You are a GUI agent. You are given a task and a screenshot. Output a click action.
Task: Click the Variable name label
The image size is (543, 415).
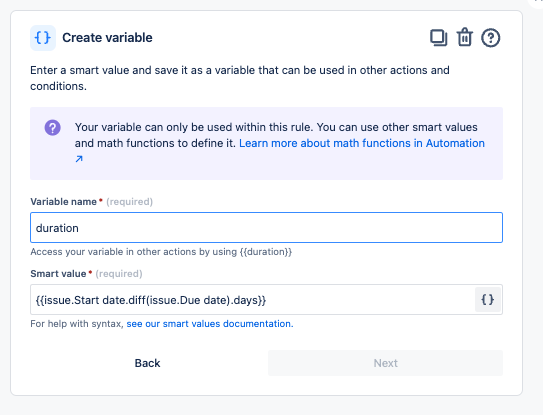click(x=63, y=202)
